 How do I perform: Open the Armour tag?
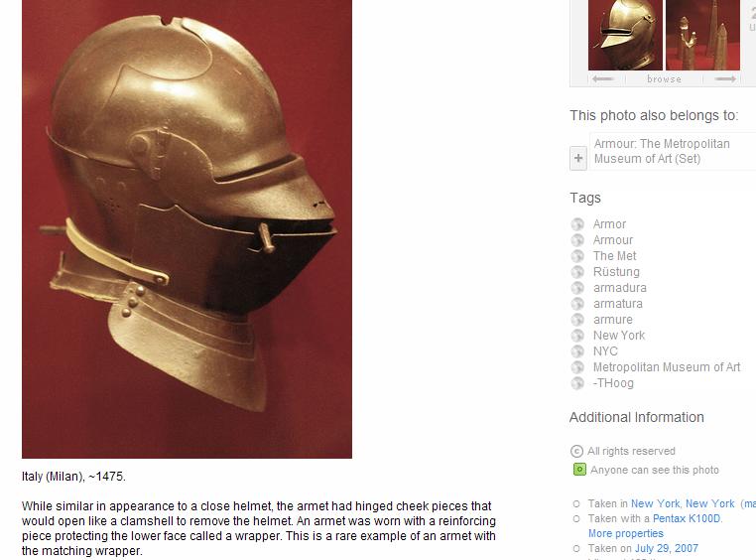pos(613,240)
